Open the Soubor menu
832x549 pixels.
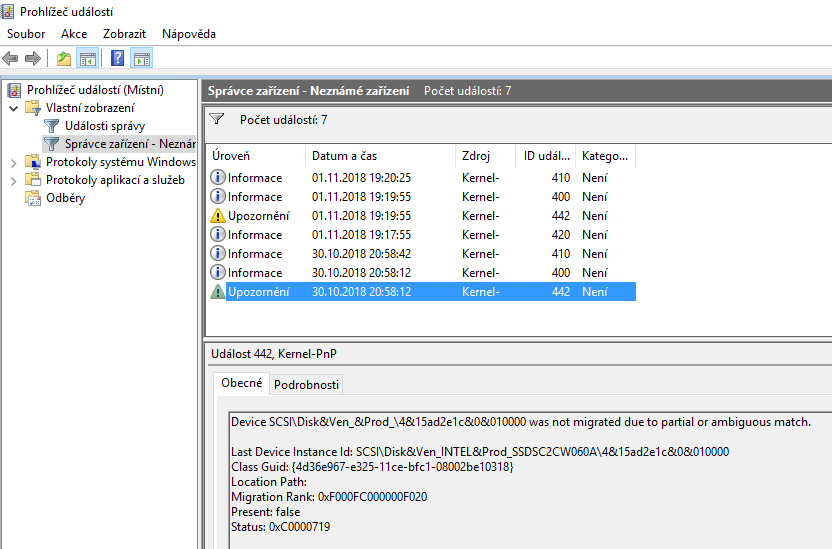26,34
